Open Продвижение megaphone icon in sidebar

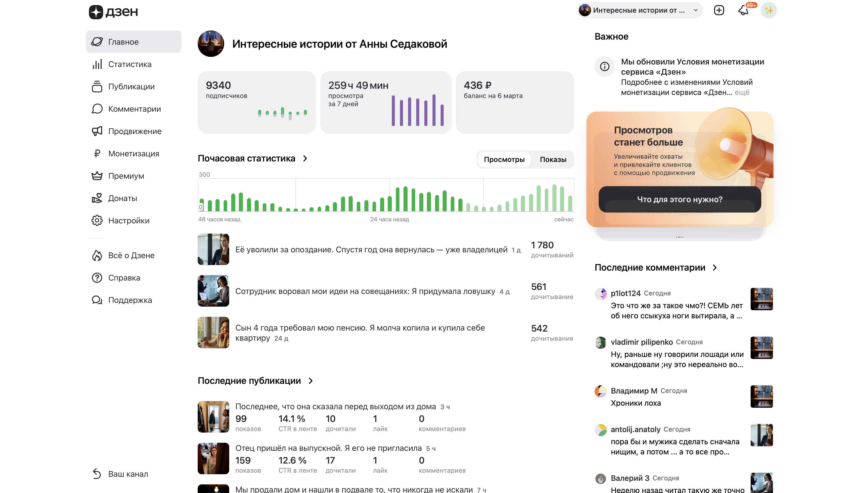[97, 132]
